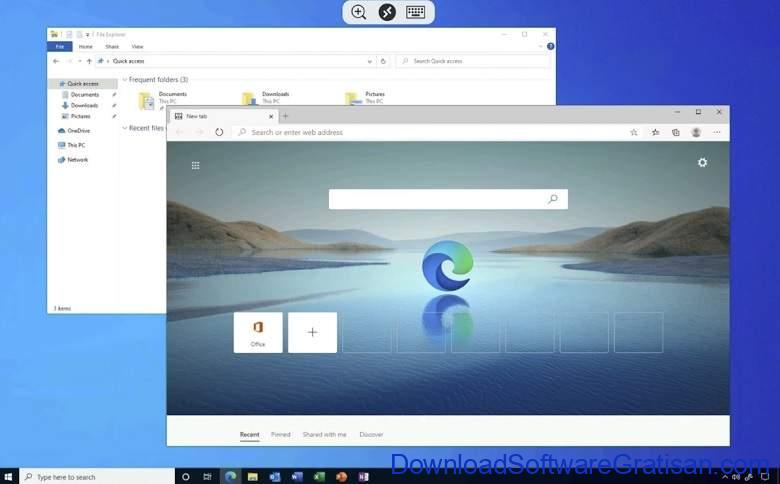The width and height of the screenshot is (780, 484).
Task: Open PowerPoint from the taskbar
Action: tap(341, 477)
